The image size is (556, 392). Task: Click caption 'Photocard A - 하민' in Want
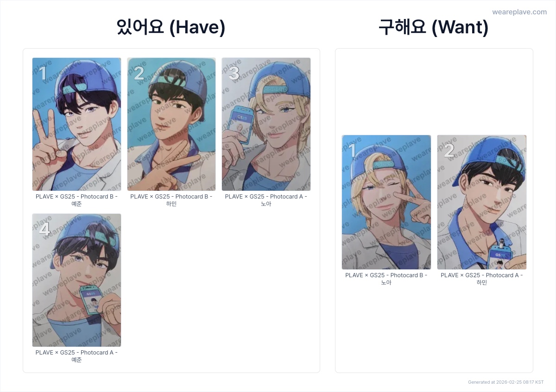[x=482, y=279]
